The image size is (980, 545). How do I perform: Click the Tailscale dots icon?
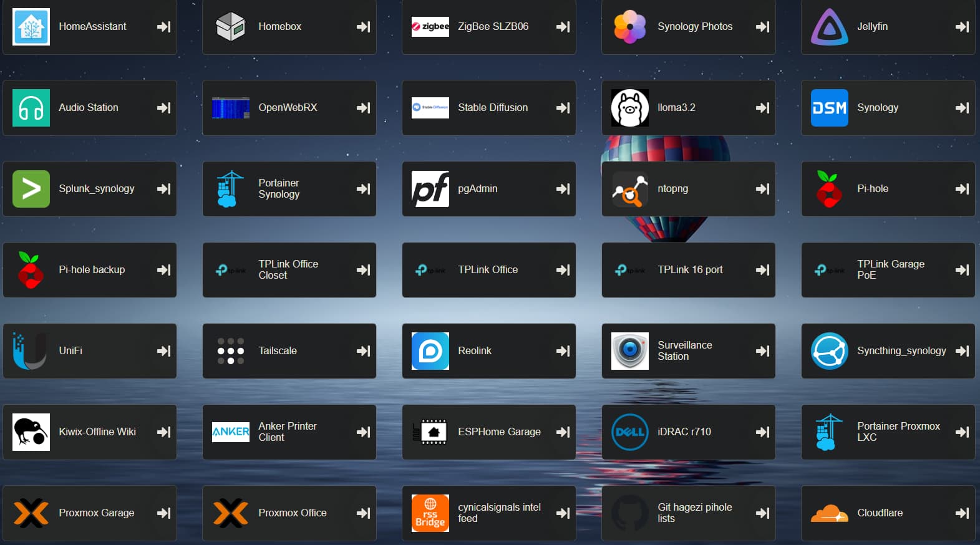click(x=230, y=351)
